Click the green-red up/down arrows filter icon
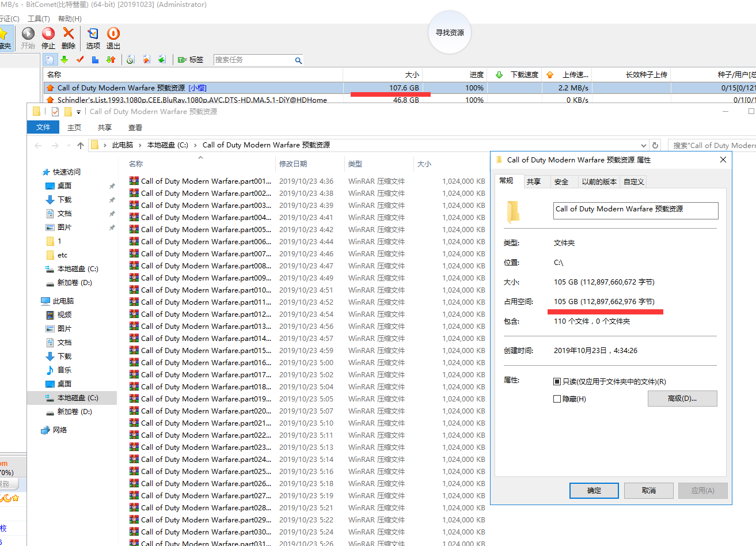 coord(111,60)
